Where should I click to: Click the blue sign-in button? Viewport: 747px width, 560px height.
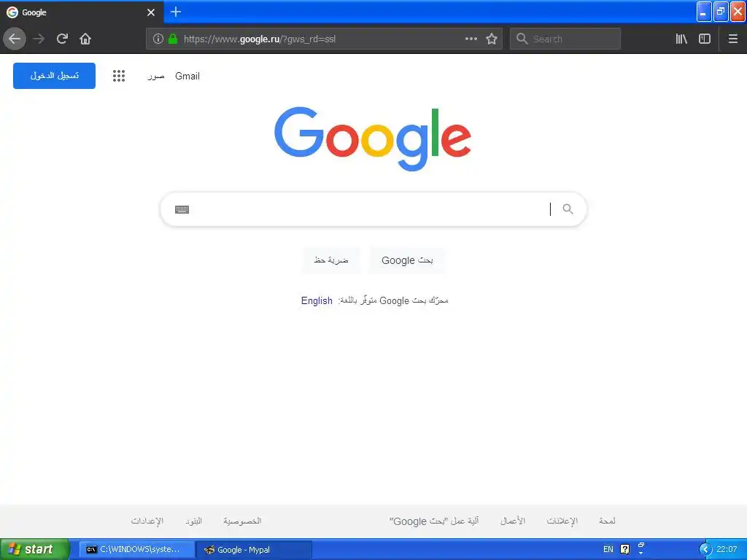click(x=54, y=76)
